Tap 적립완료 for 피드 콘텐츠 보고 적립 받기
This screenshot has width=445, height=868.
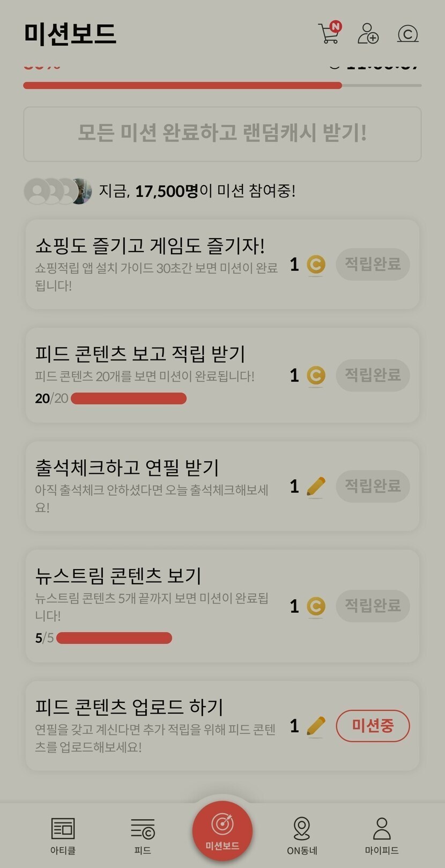pos(373,375)
